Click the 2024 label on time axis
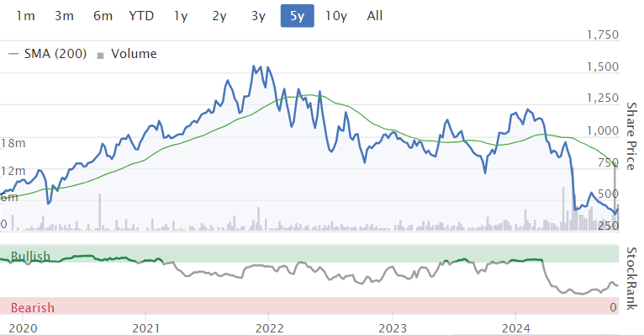 (516, 328)
